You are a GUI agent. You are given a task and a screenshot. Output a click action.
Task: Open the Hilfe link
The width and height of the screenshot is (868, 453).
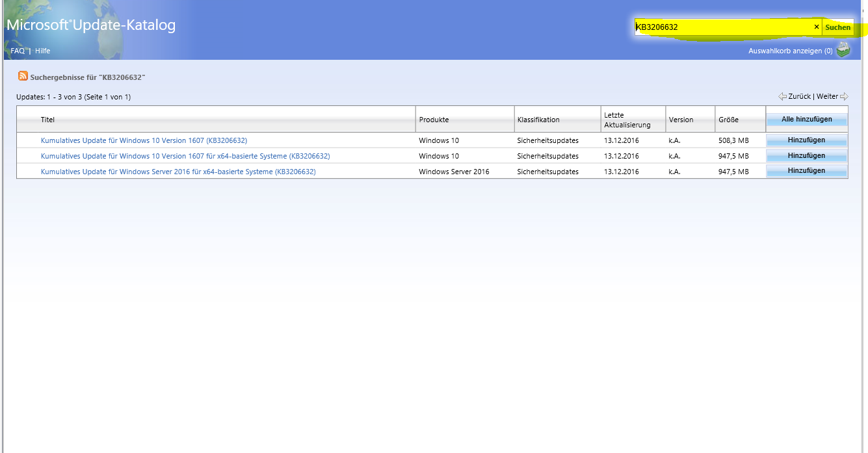point(42,51)
